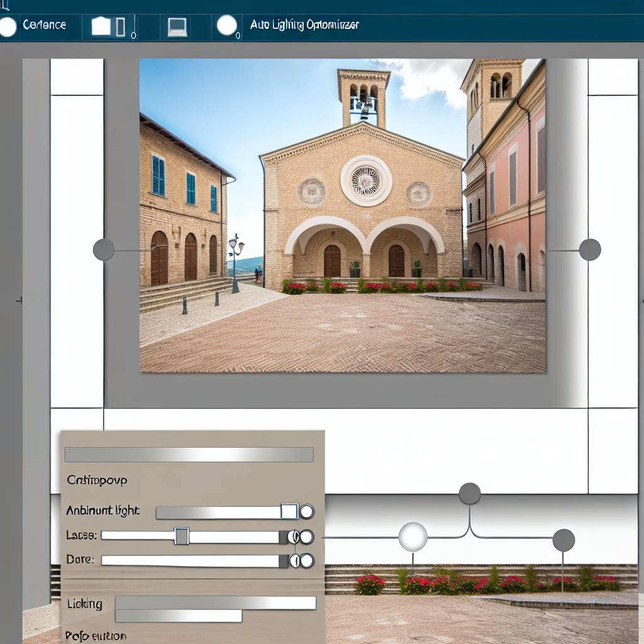This screenshot has width=644, height=644.
Task: Select the left gray handle beside the photo
Action: click(104, 250)
